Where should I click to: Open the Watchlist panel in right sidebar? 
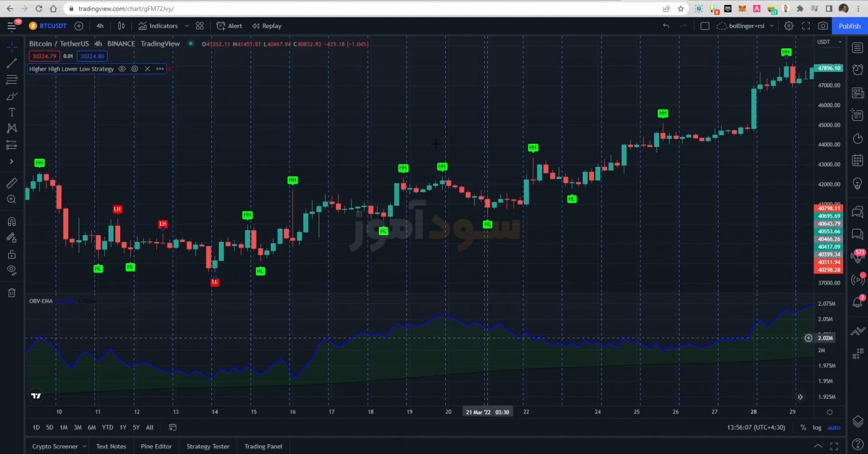coord(857,48)
